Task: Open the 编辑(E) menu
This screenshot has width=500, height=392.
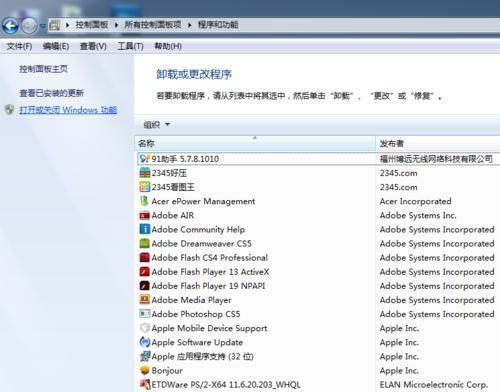Action: pyautogui.click(x=56, y=46)
